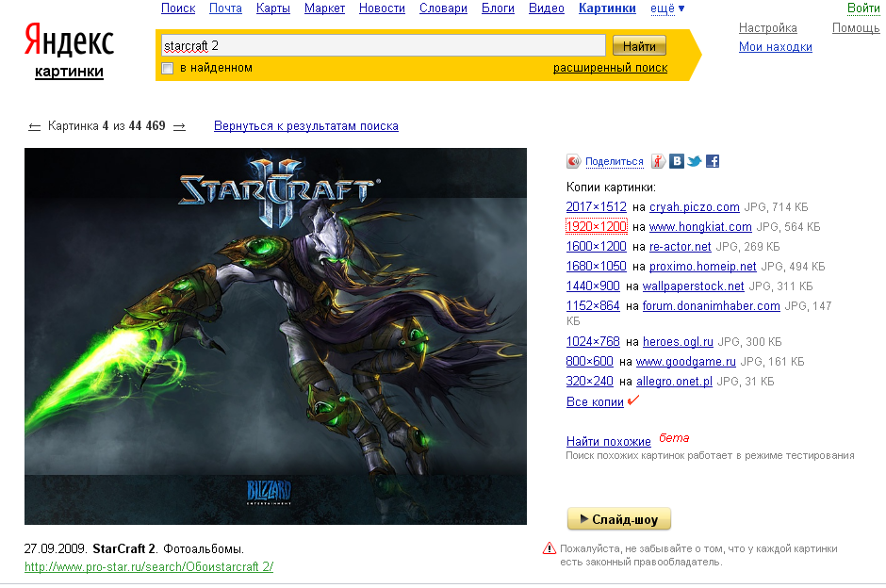
Task: Click the картинки link under logo
Action: [x=69, y=72]
